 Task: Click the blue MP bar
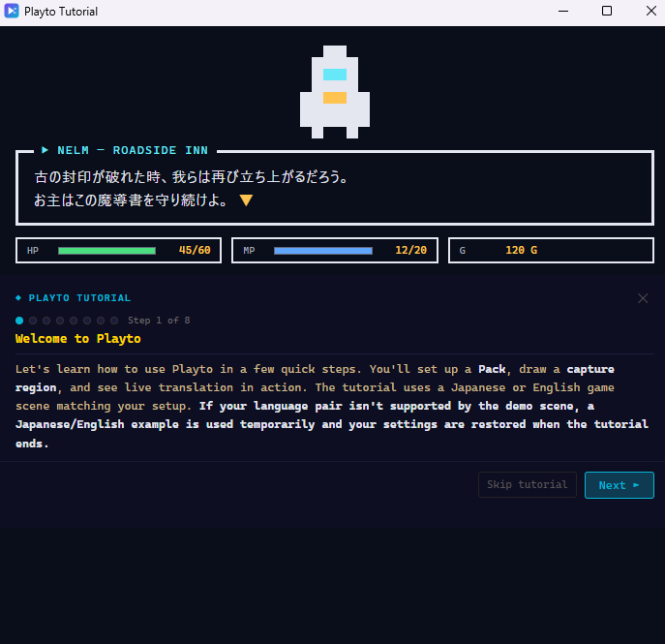[x=323, y=251]
